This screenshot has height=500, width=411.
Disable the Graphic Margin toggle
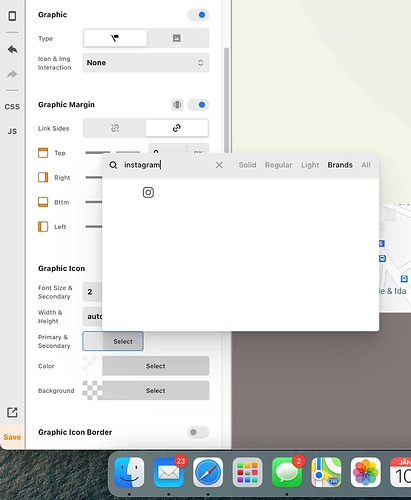(x=198, y=105)
